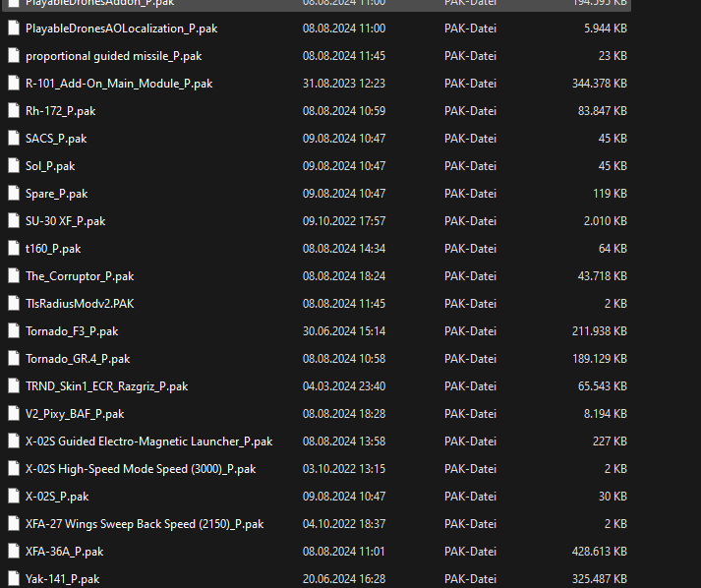Viewport: 701px width, 588px height.
Task: Click date 08.08.2024 14:34 of t160_P.pak
Action: click(344, 249)
